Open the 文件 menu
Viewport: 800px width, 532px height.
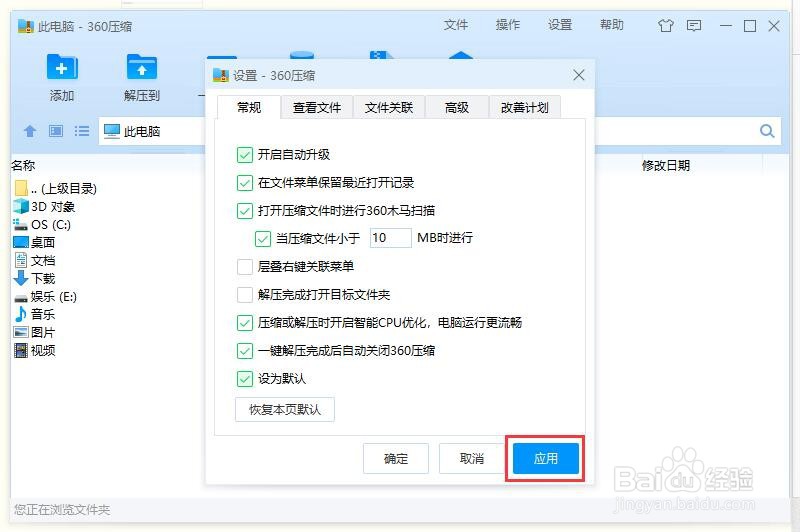click(456, 25)
